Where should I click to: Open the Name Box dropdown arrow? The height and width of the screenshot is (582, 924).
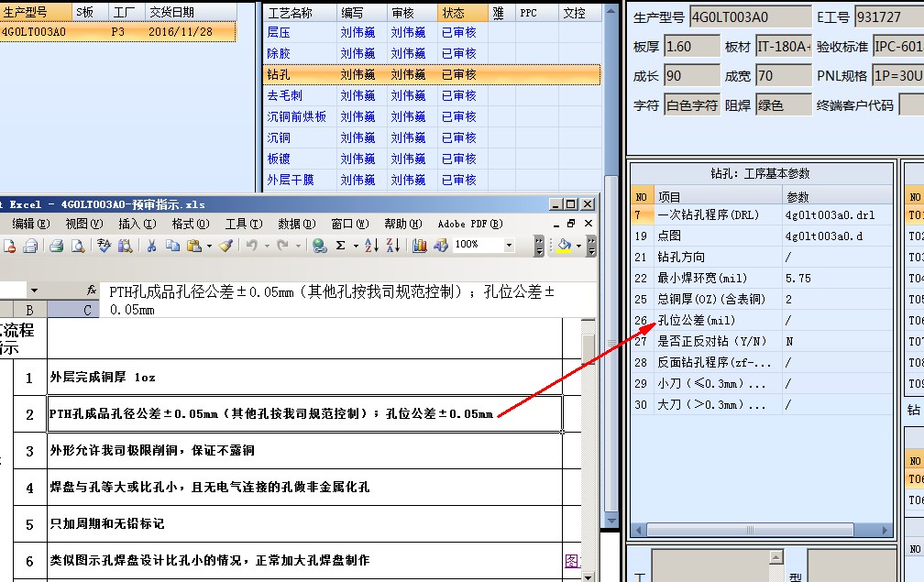tap(34, 291)
